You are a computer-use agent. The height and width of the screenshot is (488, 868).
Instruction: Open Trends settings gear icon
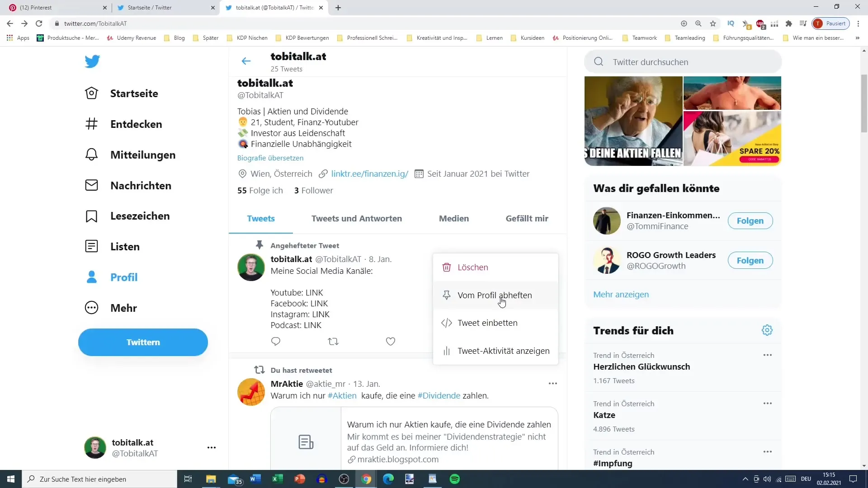coord(767,330)
